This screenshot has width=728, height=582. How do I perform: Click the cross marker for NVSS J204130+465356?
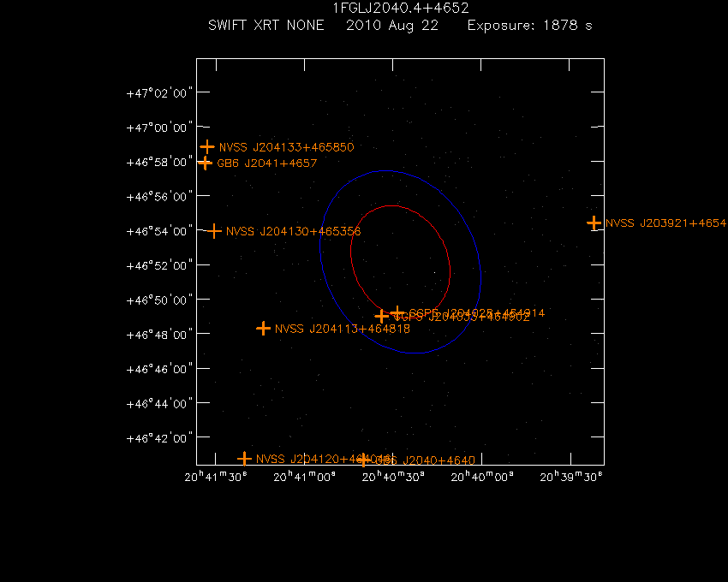click(213, 231)
